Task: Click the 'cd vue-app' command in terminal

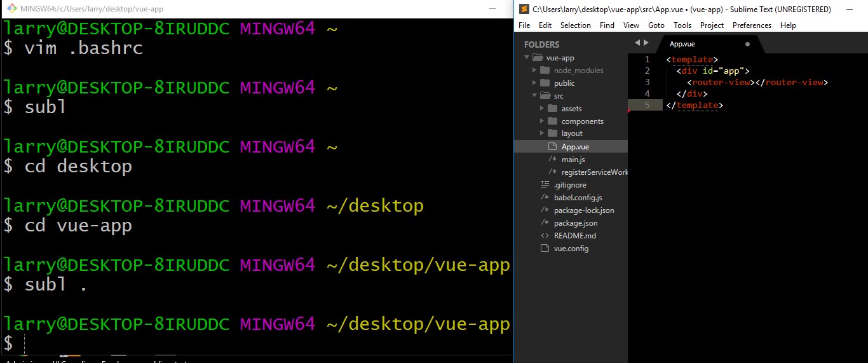Action: click(x=78, y=225)
